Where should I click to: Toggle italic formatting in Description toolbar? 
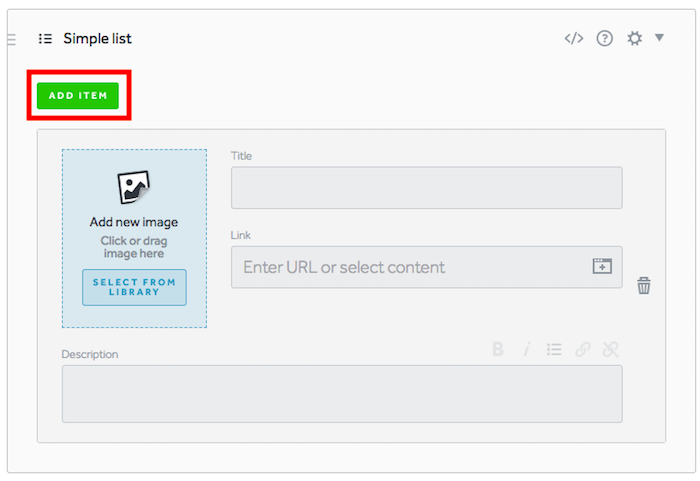tap(527, 349)
